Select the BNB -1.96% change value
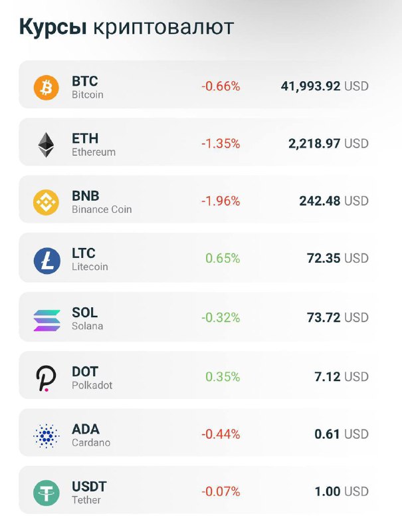Image resolution: width=402 pixels, height=532 pixels. pos(221,201)
